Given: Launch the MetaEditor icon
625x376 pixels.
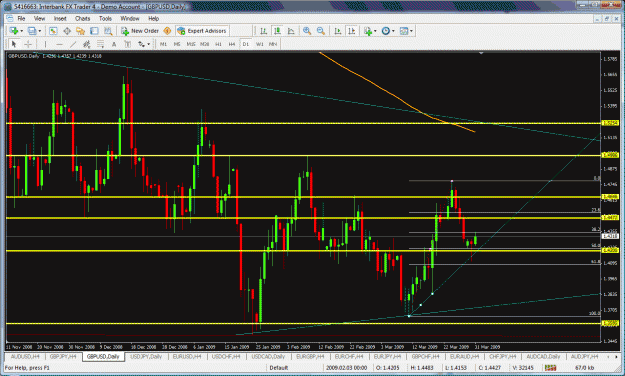Looking at the screenshot, I should coord(167,31).
